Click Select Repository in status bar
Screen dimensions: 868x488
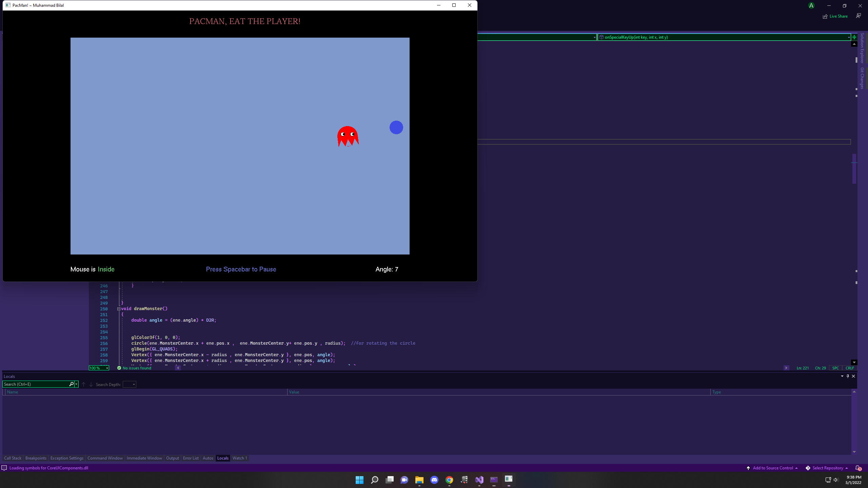pos(827,468)
